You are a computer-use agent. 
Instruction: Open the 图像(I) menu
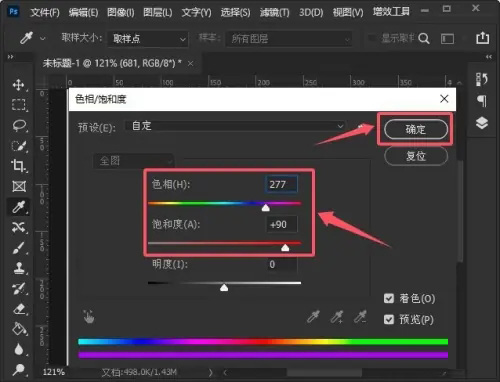(121, 13)
